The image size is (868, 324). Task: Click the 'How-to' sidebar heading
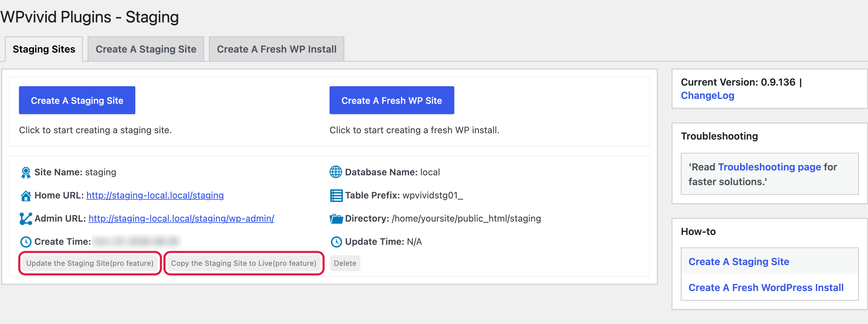(698, 231)
